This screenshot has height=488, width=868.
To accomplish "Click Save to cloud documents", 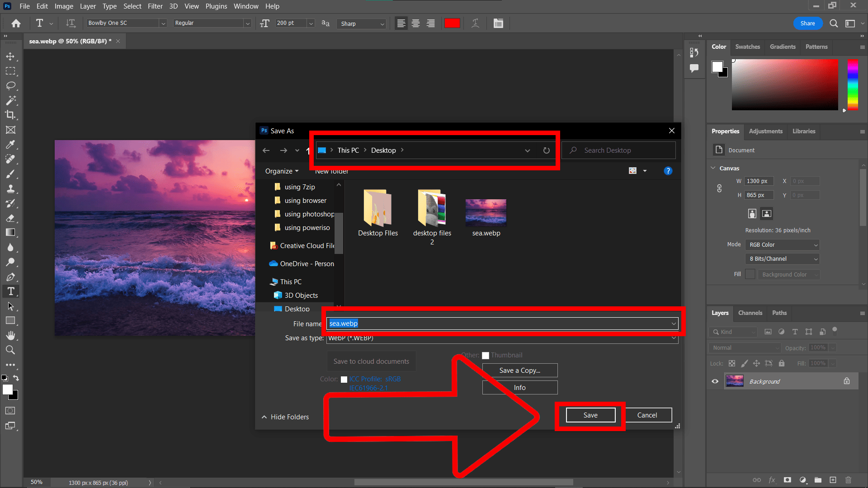I will [x=371, y=361].
